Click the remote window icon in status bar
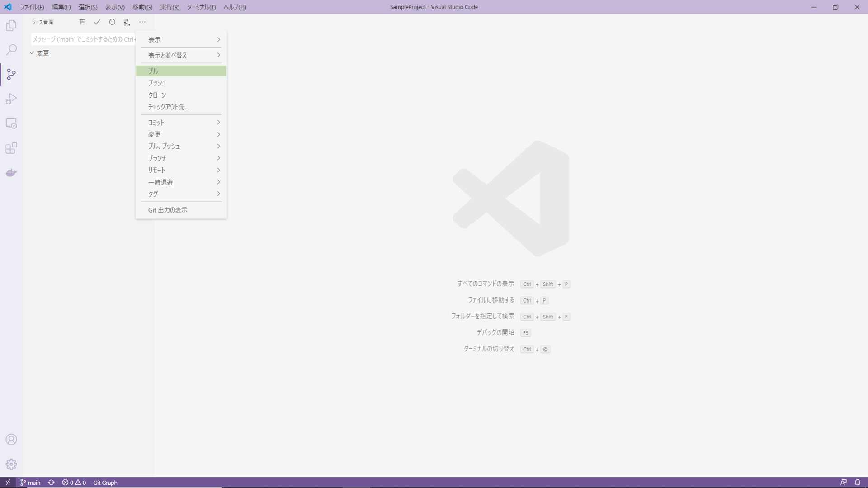Image resolution: width=868 pixels, height=488 pixels. (x=8, y=483)
